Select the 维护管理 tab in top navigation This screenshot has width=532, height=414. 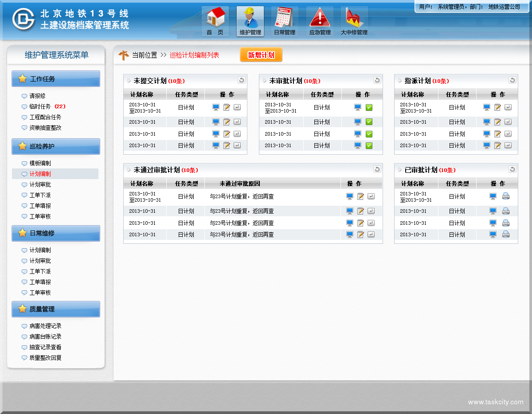(x=250, y=21)
